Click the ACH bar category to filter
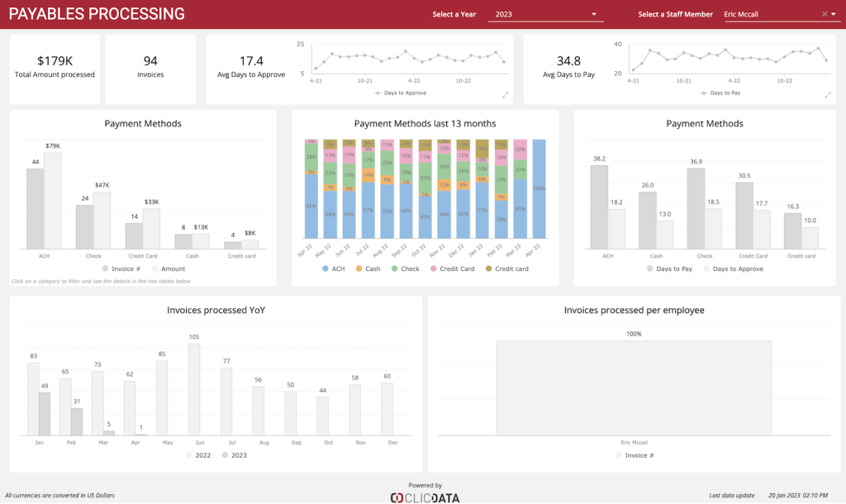846x504 pixels. click(x=34, y=208)
